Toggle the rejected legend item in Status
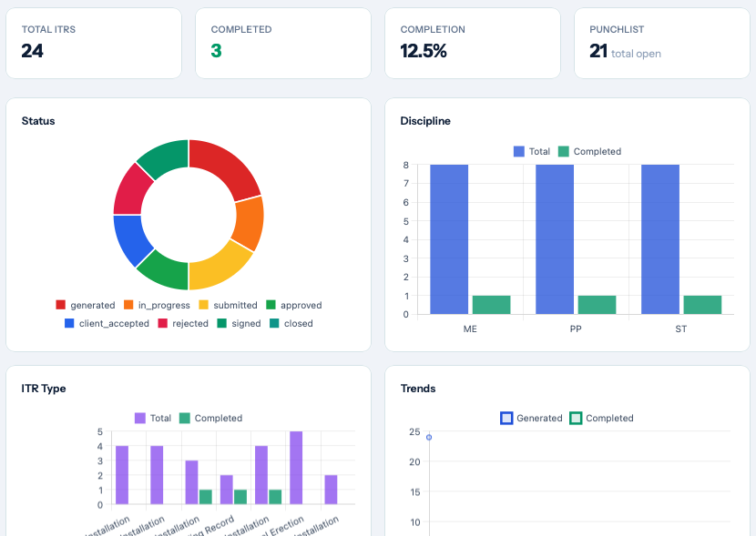Screen dimensions: 756x536 click(183, 324)
